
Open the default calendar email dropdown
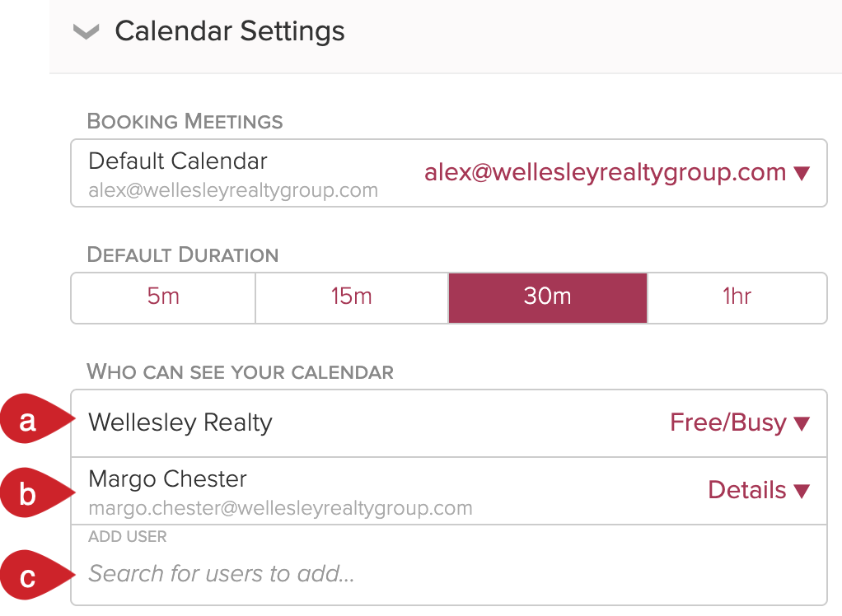(x=617, y=172)
